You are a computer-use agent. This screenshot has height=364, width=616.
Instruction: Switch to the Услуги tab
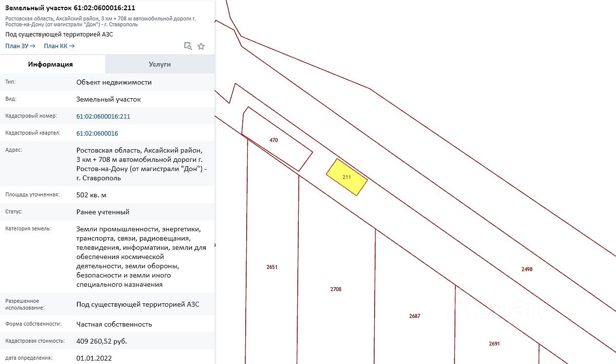160,64
